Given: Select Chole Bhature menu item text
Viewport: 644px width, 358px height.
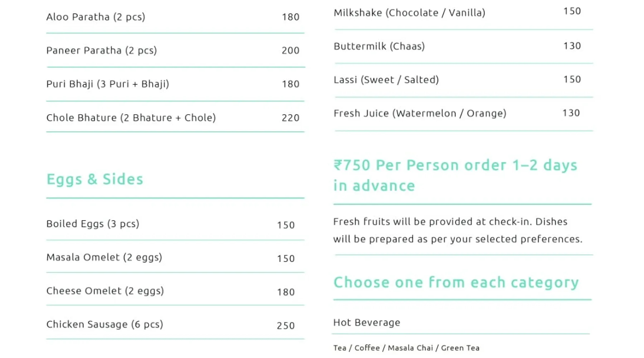Looking at the screenshot, I should pos(131,118).
